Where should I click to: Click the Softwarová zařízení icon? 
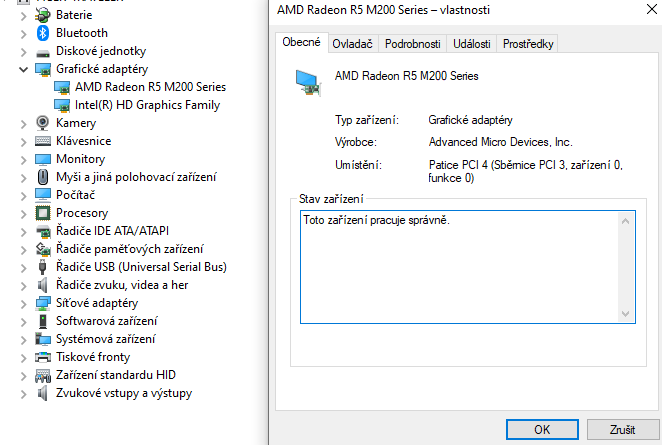pyautogui.click(x=43, y=321)
